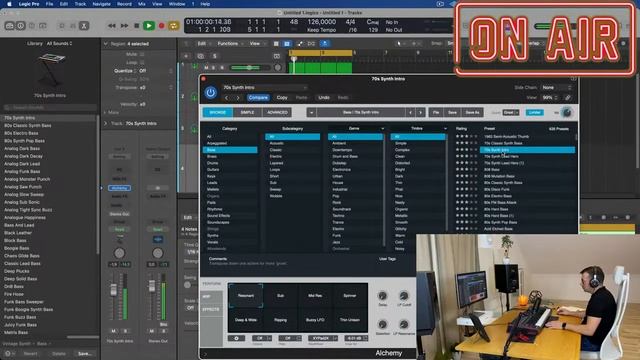This screenshot has height=360, width=640.
Task: Click the Alchemy Save As button
Action: coord(472,112)
